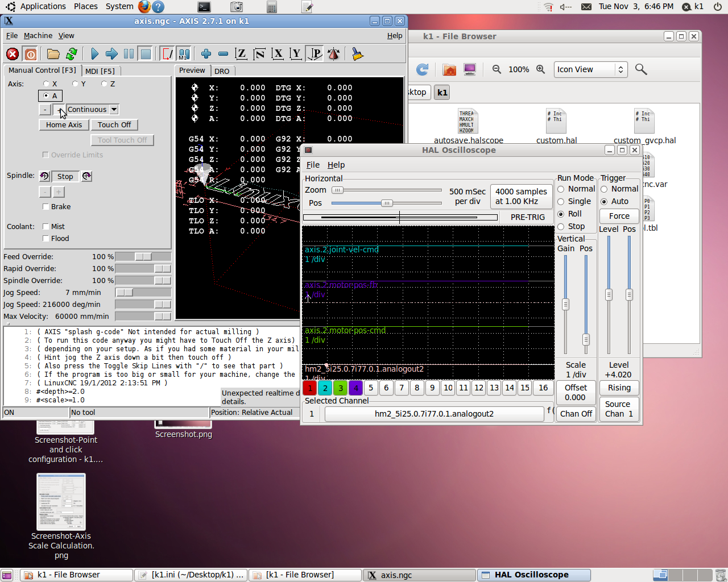Select the Y axis radio button
The height and width of the screenshot is (582, 728).
pyautogui.click(x=75, y=84)
